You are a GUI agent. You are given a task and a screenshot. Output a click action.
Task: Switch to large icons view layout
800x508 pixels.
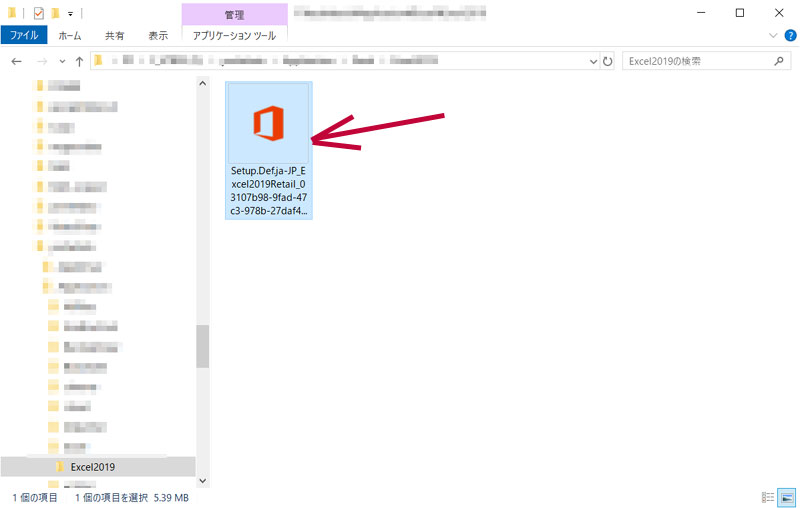787,497
